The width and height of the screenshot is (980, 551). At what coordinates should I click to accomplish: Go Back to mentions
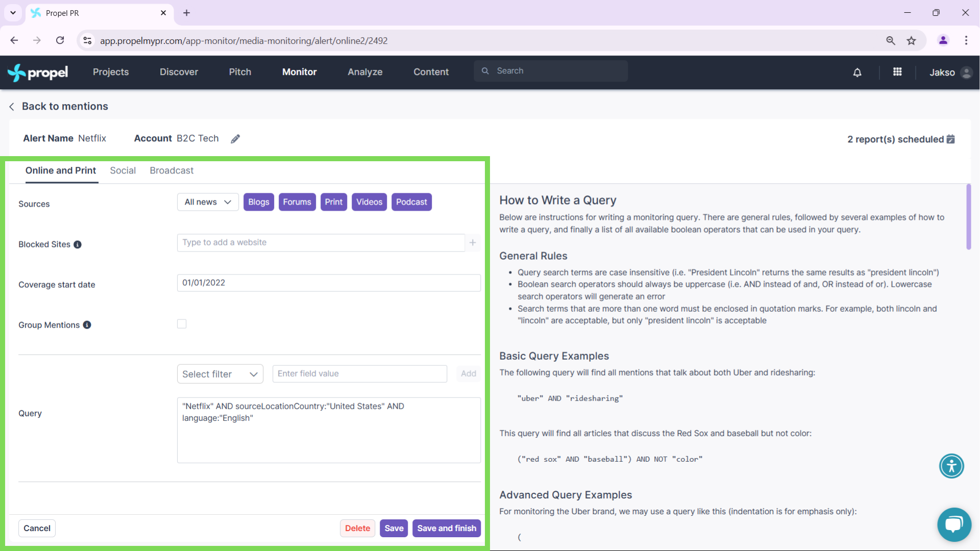tap(65, 106)
